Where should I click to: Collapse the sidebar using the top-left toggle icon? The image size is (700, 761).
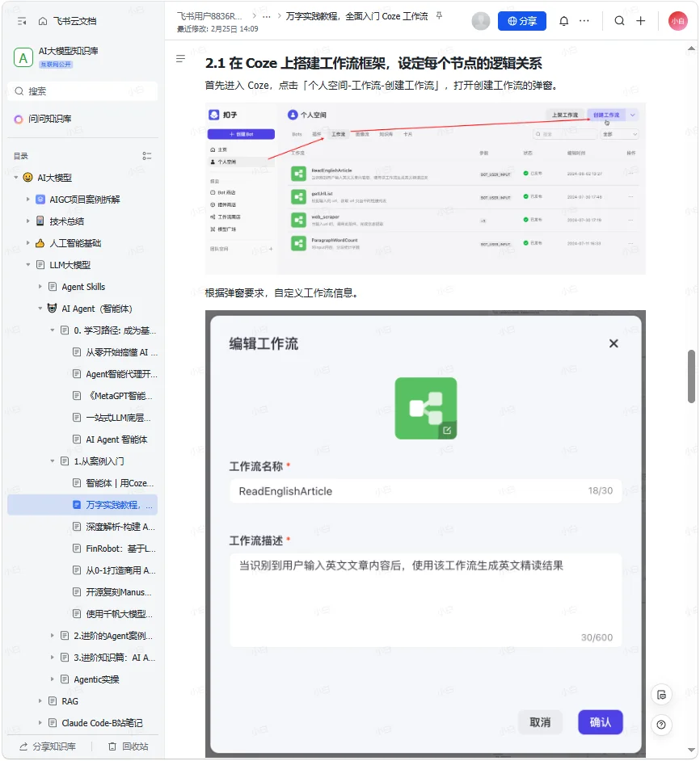(x=22, y=21)
